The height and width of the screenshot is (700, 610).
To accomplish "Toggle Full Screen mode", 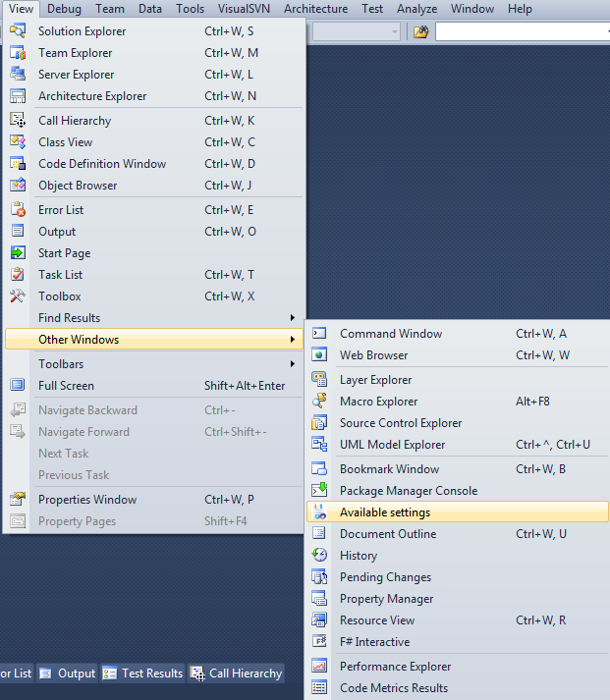I will coord(66,386).
